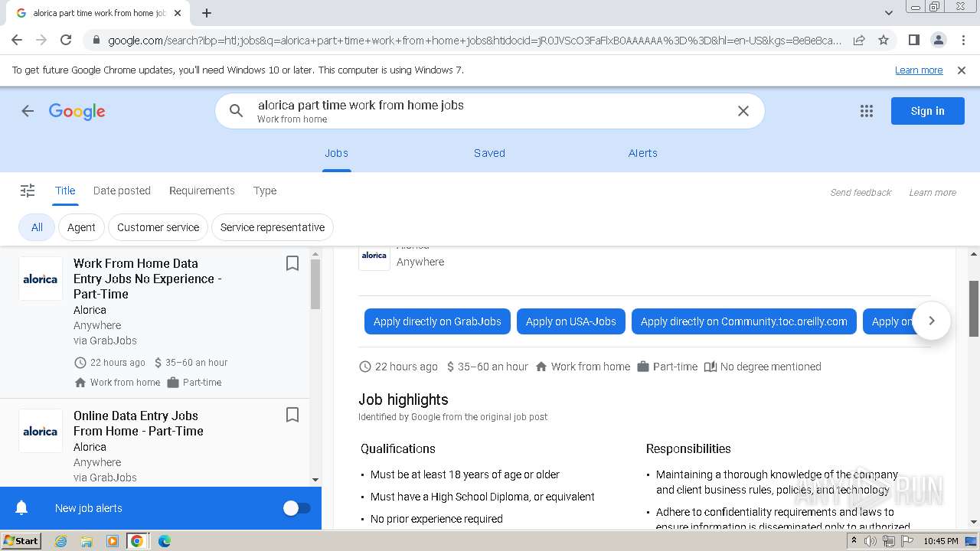Open the Chrome profile menu
980x551 pixels.
click(x=938, y=40)
